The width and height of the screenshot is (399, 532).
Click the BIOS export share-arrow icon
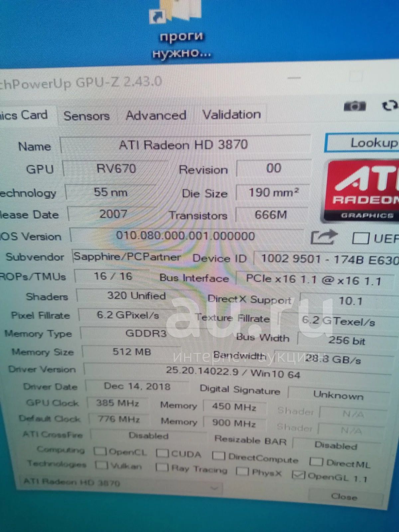coord(324,237)
